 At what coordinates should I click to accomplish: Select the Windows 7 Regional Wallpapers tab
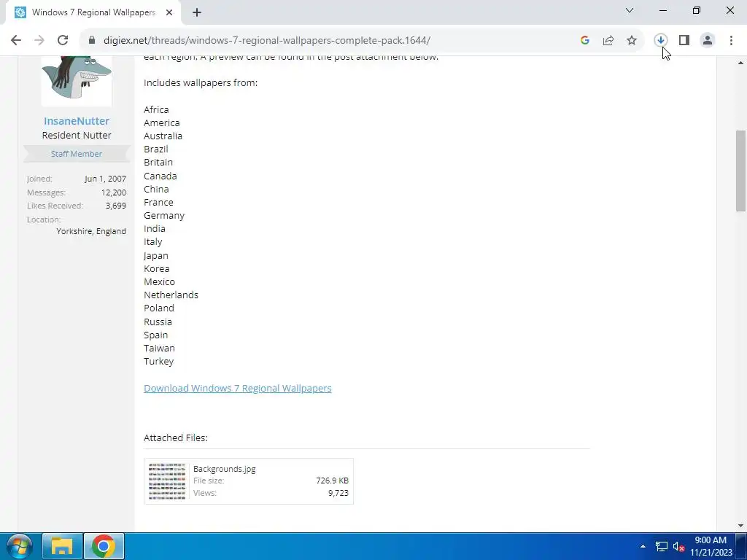[x=93, y=12]
